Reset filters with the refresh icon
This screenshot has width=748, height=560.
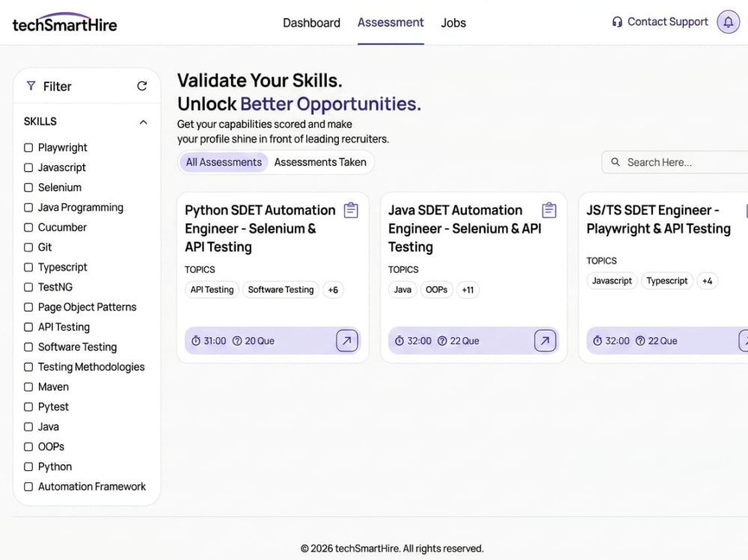tap(141, 86)
